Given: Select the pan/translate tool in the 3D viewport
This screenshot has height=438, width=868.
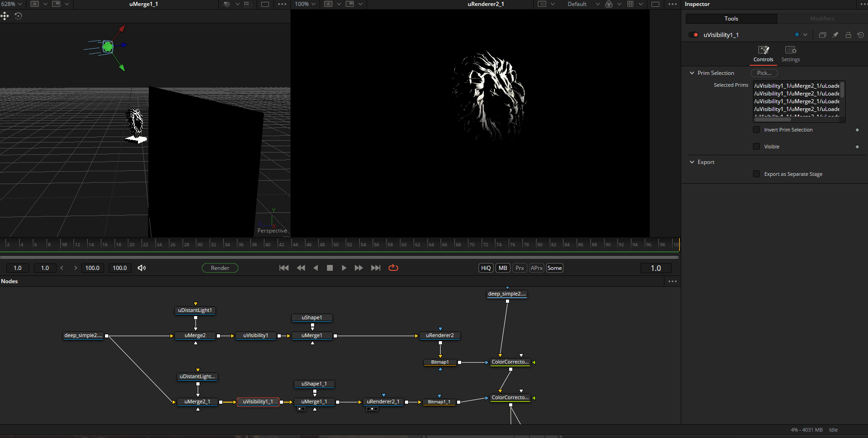Looking at the screenshot, I should point(5,16).
